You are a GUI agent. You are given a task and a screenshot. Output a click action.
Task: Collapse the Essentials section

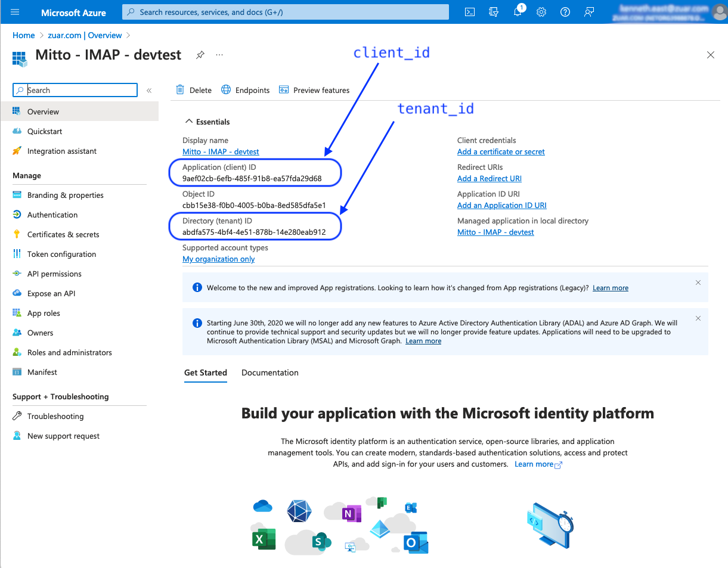click(x=207, y=122)
